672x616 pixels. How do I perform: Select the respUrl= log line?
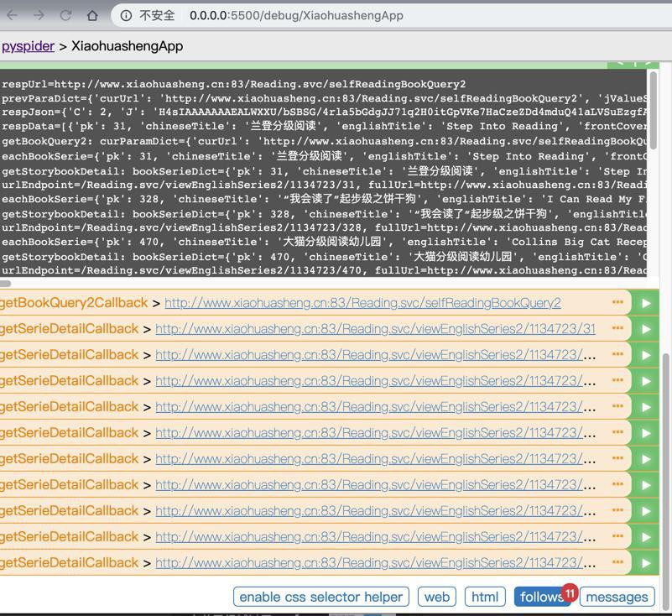tap(233, 84)
